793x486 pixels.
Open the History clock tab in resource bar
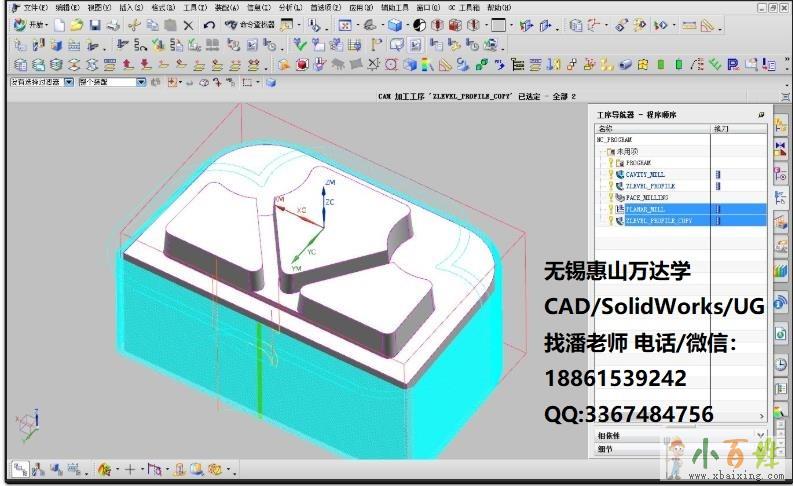tap(781, 363)
